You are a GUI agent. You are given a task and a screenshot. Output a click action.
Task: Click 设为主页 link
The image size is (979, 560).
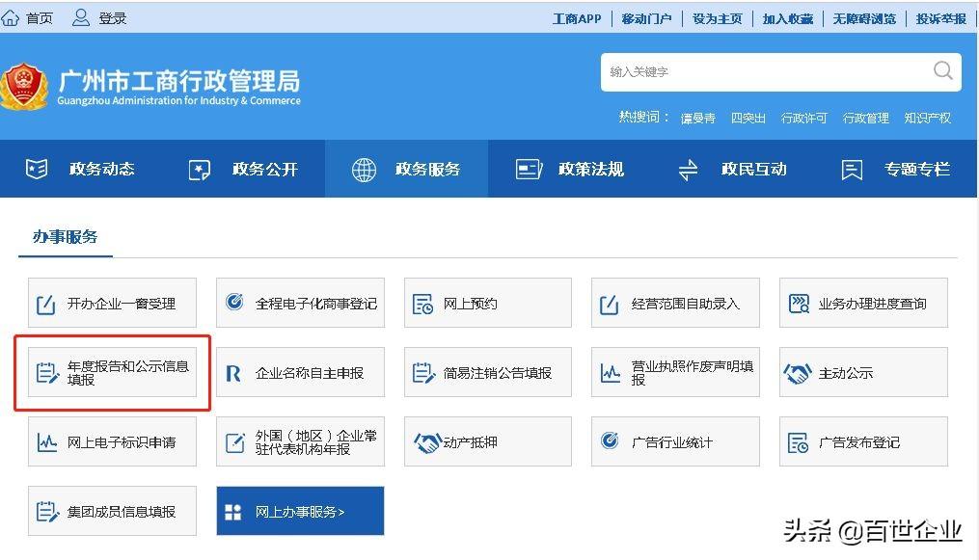click(717, 18)
